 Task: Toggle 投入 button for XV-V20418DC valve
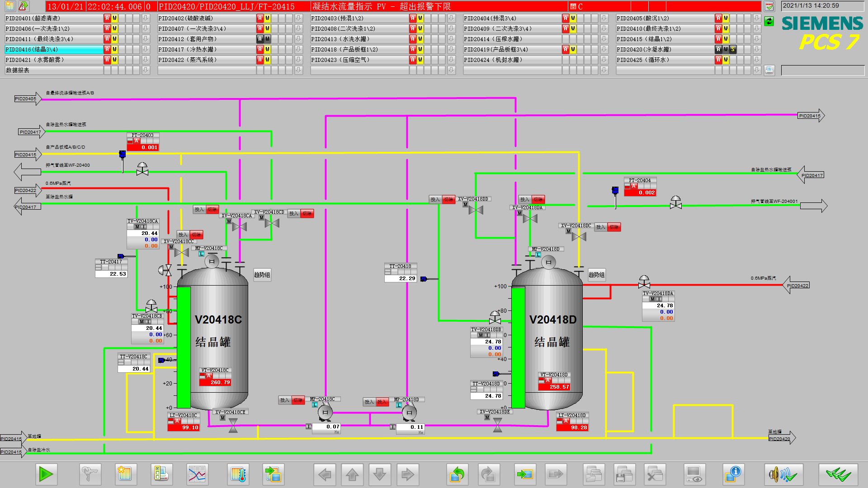(600, 227)
